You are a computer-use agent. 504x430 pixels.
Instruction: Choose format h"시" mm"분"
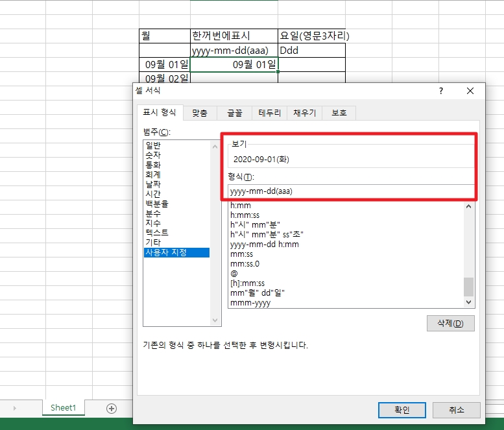[346, 224]
